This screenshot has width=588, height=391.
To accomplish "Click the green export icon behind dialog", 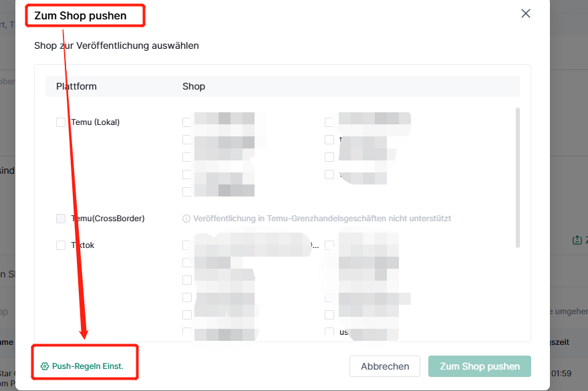I will coord(577,240).
